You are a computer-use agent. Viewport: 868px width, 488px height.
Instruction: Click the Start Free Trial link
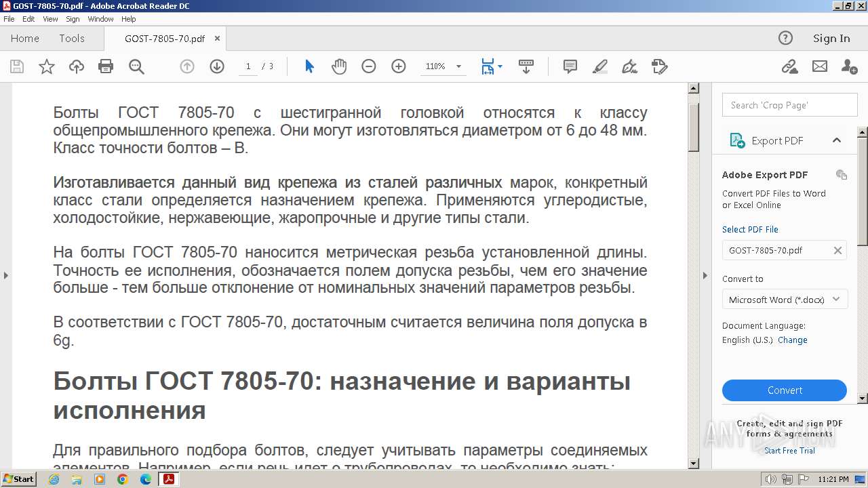789,451
